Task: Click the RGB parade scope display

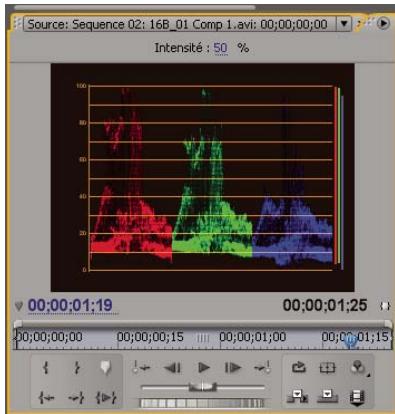Action: coord(203,177)
